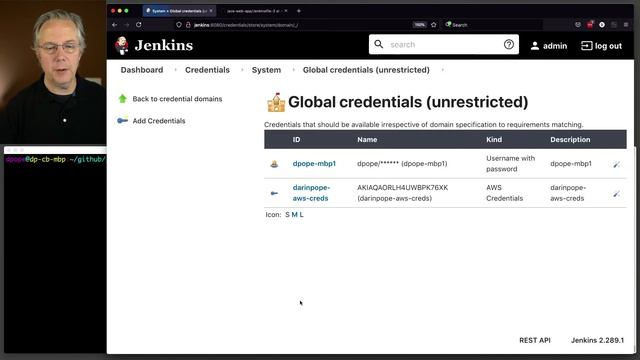Set icon size to S
640x360 pixels.
[287, 215]
